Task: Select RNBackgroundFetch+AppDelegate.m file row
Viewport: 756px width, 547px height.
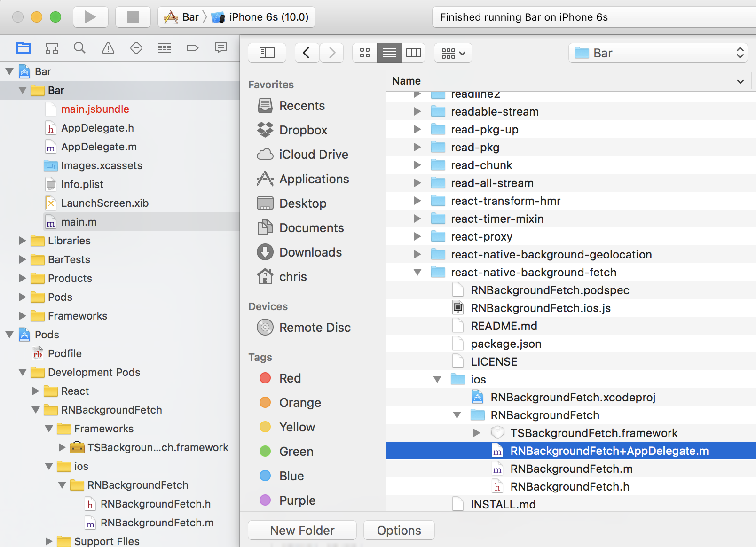Action: (571, 451)
